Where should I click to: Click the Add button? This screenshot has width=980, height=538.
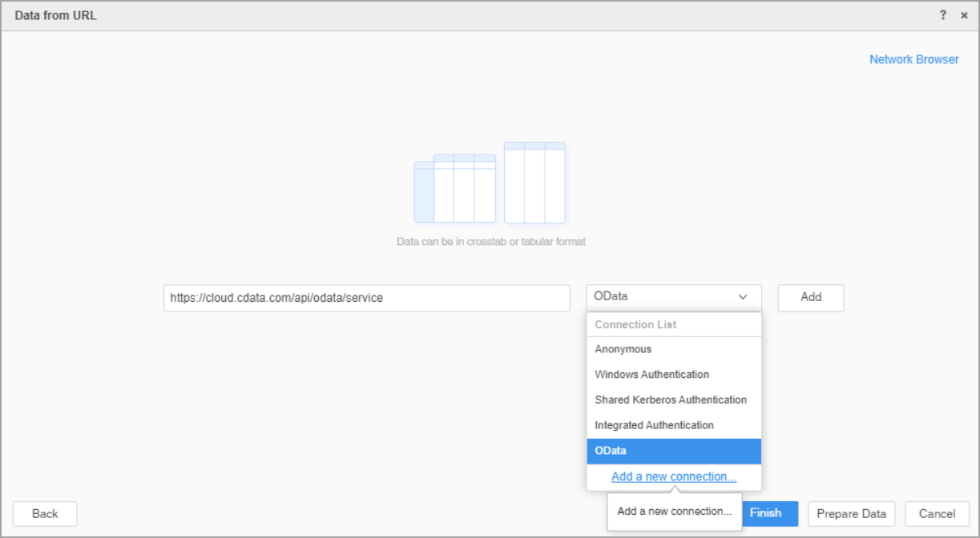pyautogui.click(x=810, y=297)
